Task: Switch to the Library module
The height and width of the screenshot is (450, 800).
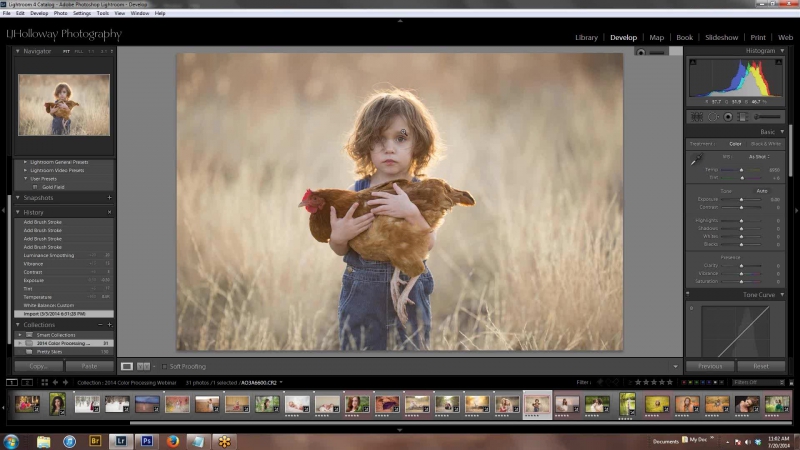Action: tap(586, 37)
